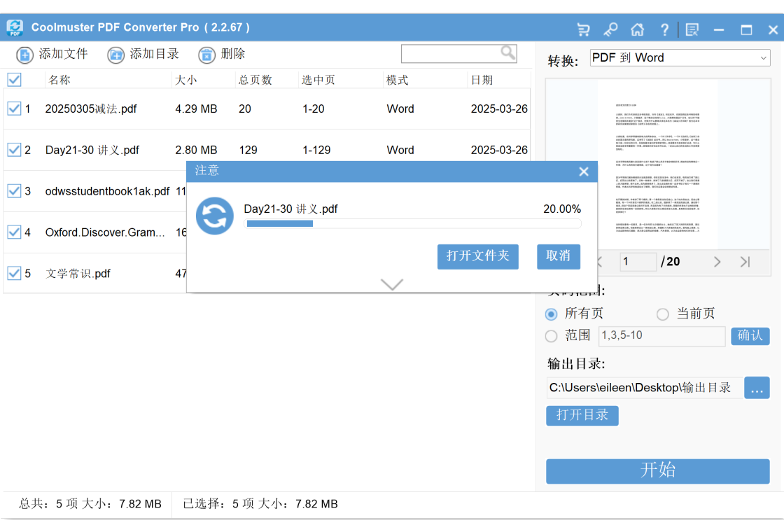Click the 取消 button in dialog

[x=559, y=256]
